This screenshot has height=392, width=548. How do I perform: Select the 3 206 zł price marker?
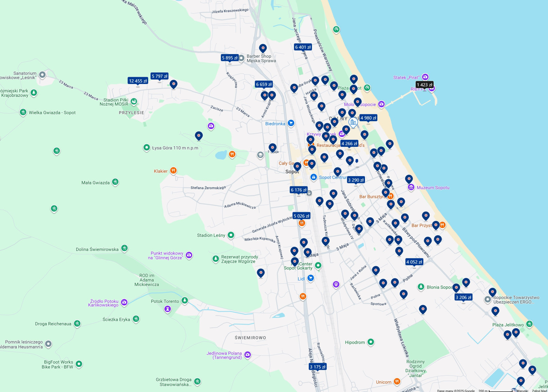coord(463,297)
